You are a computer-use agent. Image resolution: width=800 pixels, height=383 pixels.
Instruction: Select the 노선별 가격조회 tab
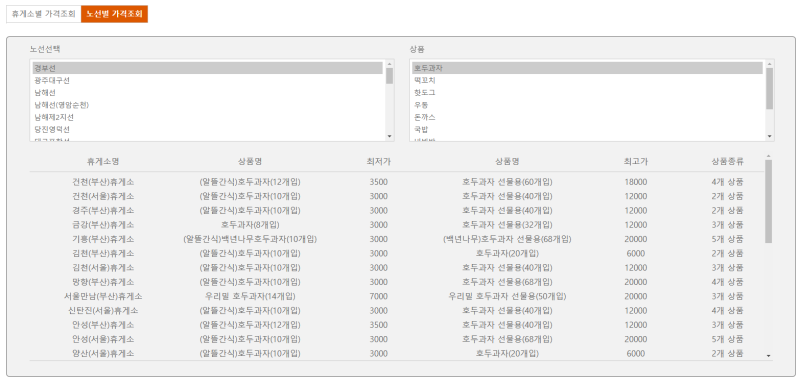coord(114,14)
